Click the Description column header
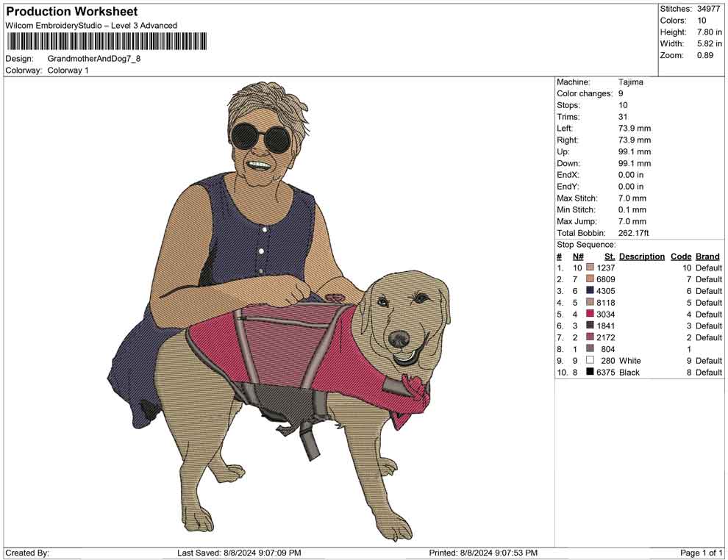 [x=642, y=256]
